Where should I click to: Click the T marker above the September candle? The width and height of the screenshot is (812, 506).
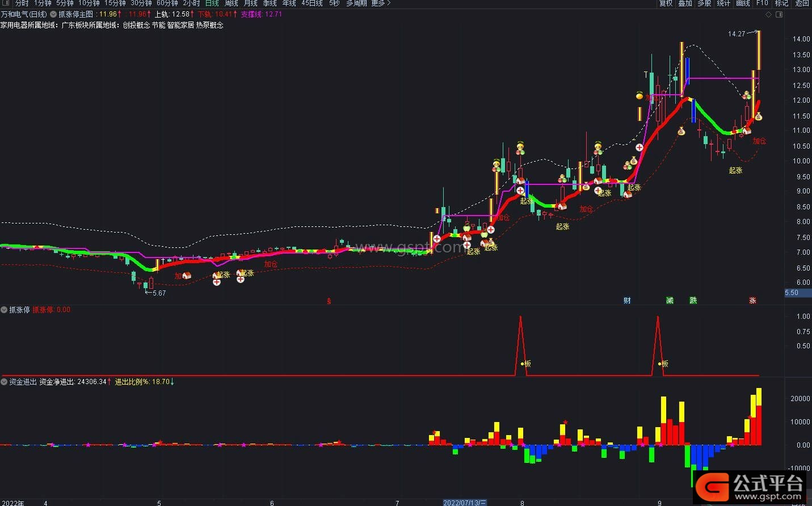click(x=646, y=74)
